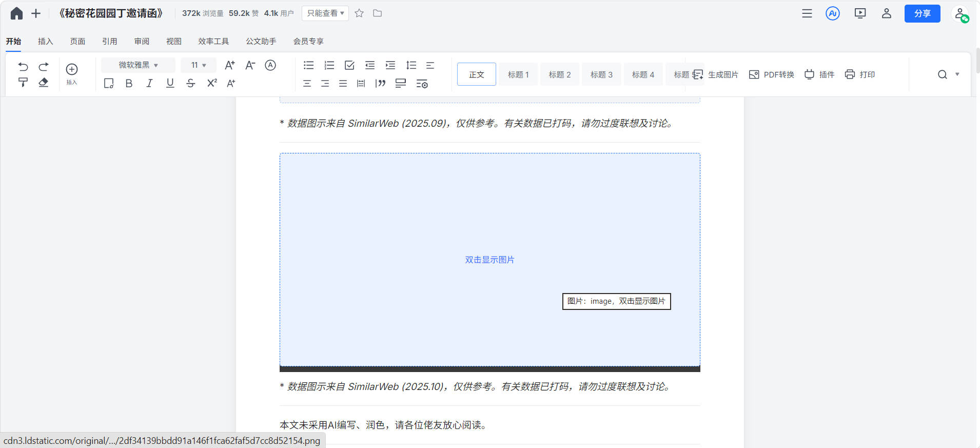Increase paragraph indent
980x448 pixels.
click(x=390, y=65)
